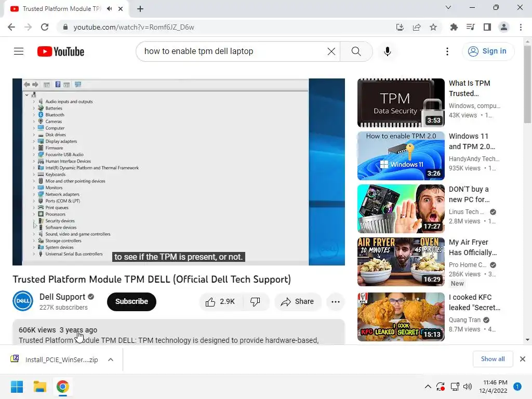Screen dimensions: 532x399
Task: Open Linus Tech DON'T buy PC thumbnail
Action: (401, 209)
